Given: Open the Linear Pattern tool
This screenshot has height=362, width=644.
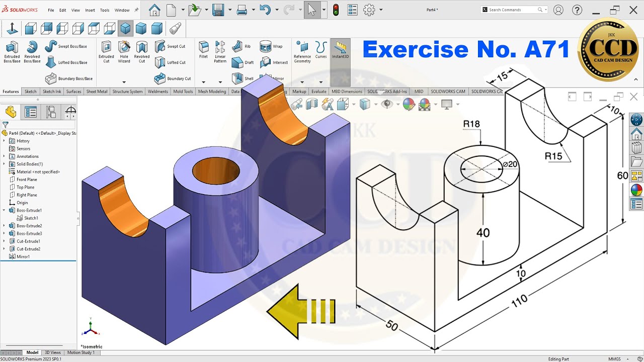Looking at the screenshot, I should tap(220, 52).
